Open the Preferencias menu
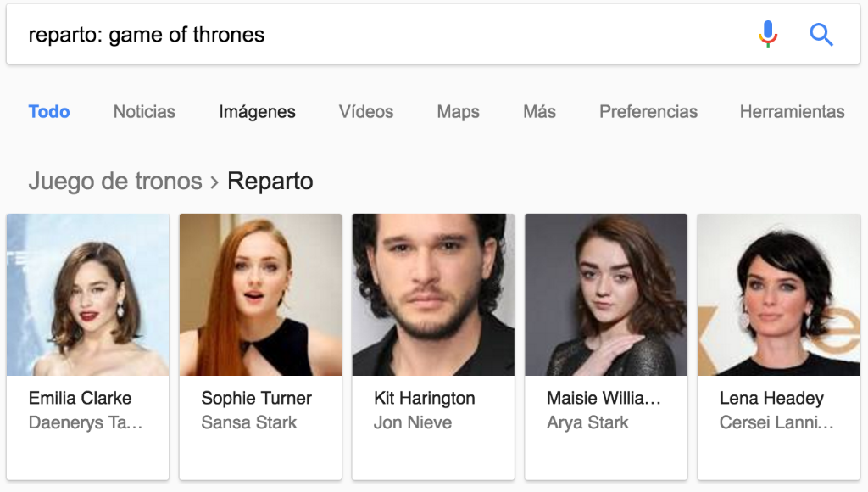Image resolution: width=868 pixels, height=492 pixels. (x=648, y=111)
